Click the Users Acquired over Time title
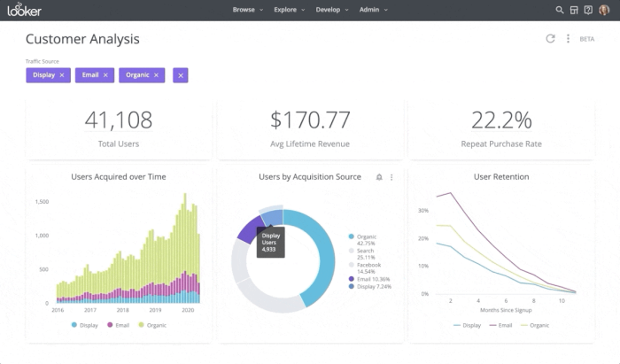 [118, 177]
